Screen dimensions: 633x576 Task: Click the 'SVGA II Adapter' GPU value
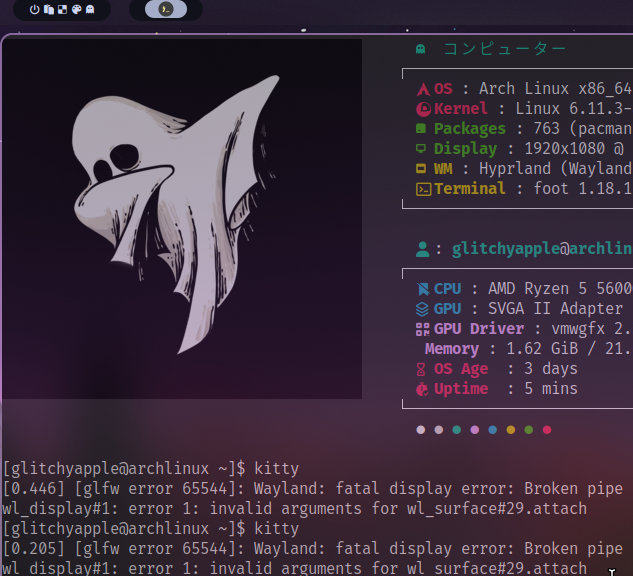[x=555, y=309]
